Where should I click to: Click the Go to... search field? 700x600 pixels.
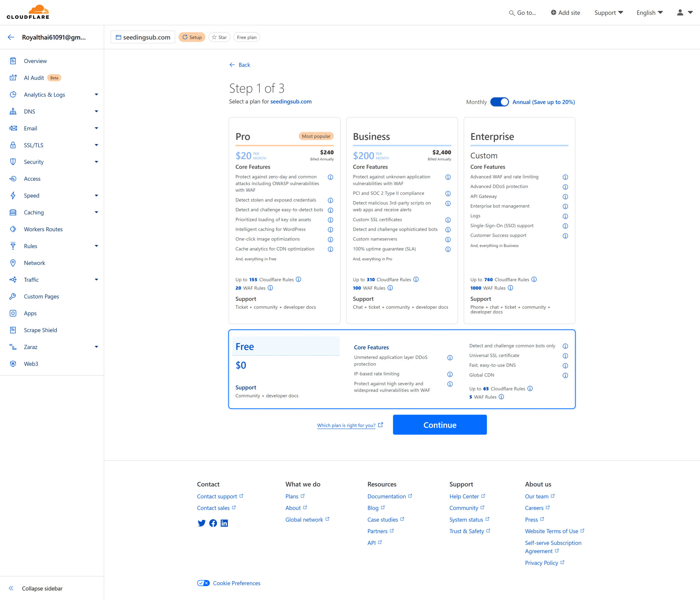tap(523, 13)
